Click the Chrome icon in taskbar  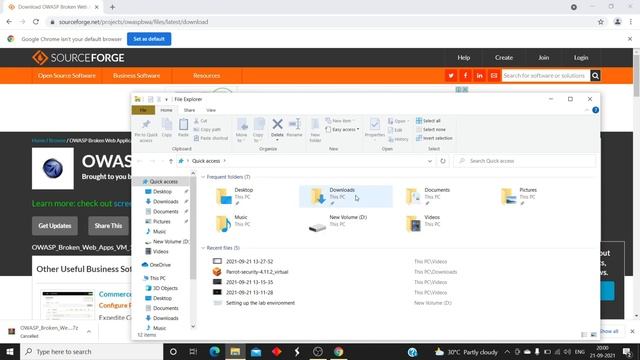point(338,351)
